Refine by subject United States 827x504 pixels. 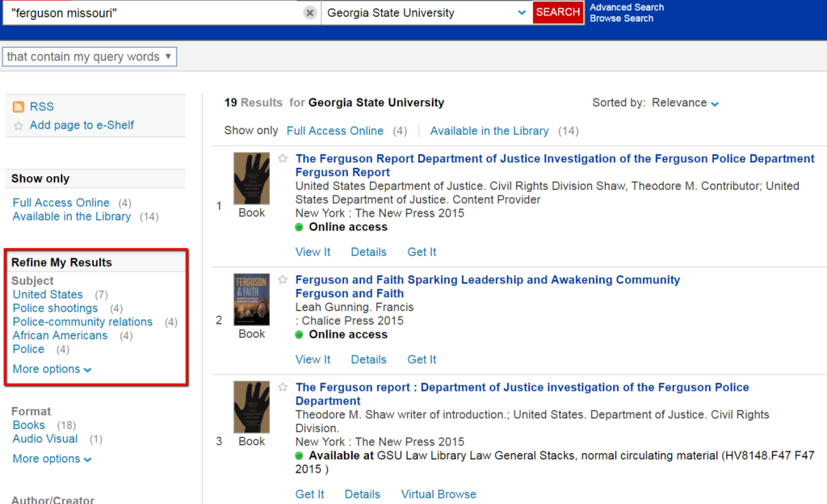[48, 294]
